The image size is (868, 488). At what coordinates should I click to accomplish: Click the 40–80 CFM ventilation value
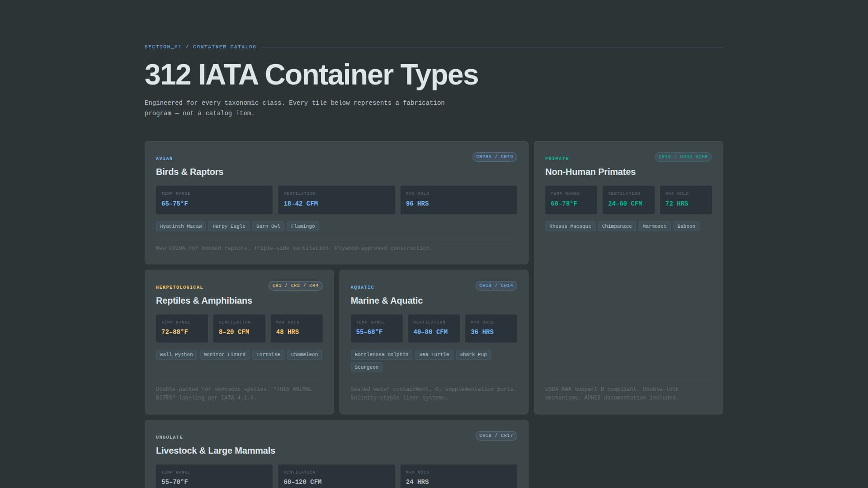coord(430,332)
